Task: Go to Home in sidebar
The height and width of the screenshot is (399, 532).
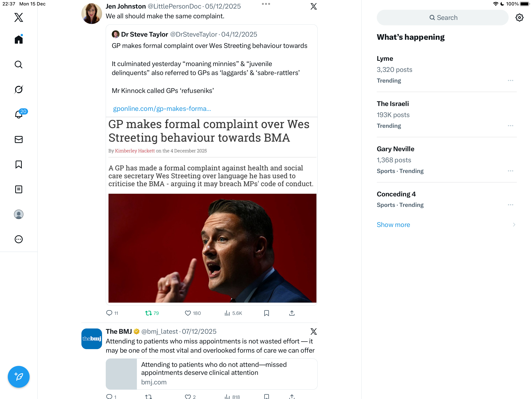Action: [x=18, y=40]
